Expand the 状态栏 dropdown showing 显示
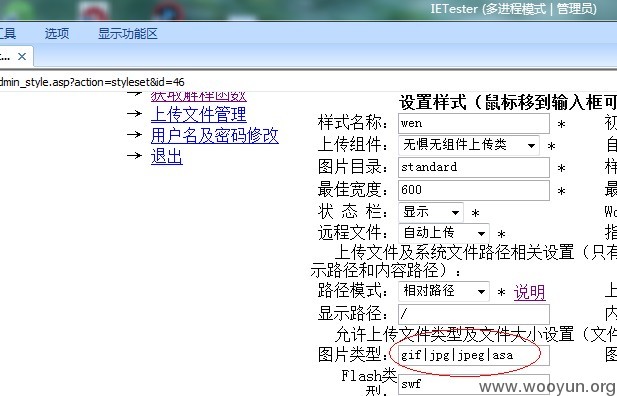This screenshot has width=617, height=396. 431,212
